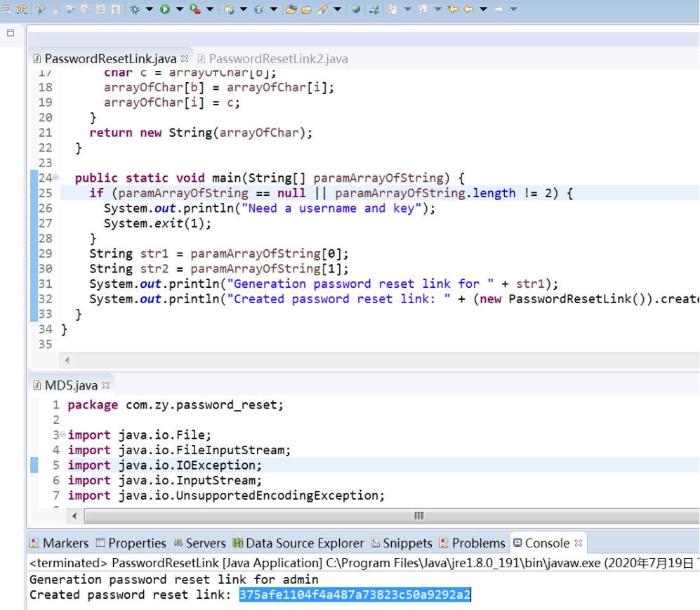Click the terminated PasswordResetLink console header

pyautogui.click(x=362, y=563)
